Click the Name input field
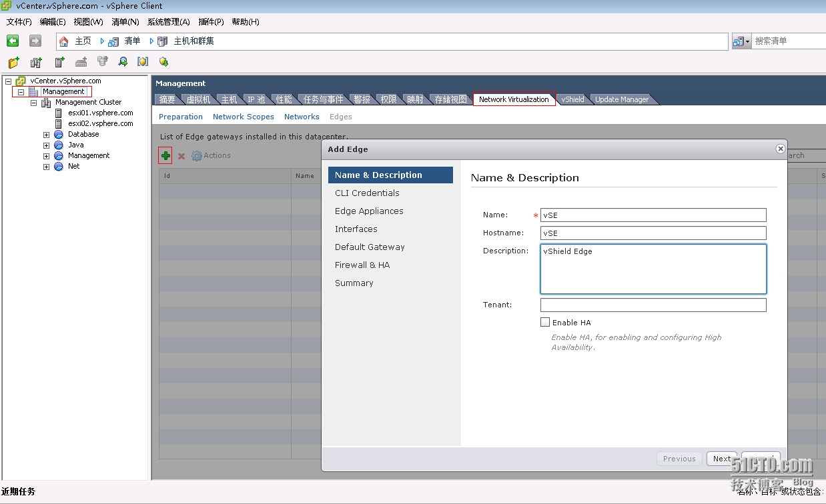Viewport: 826px width, 504px height. 653,215
